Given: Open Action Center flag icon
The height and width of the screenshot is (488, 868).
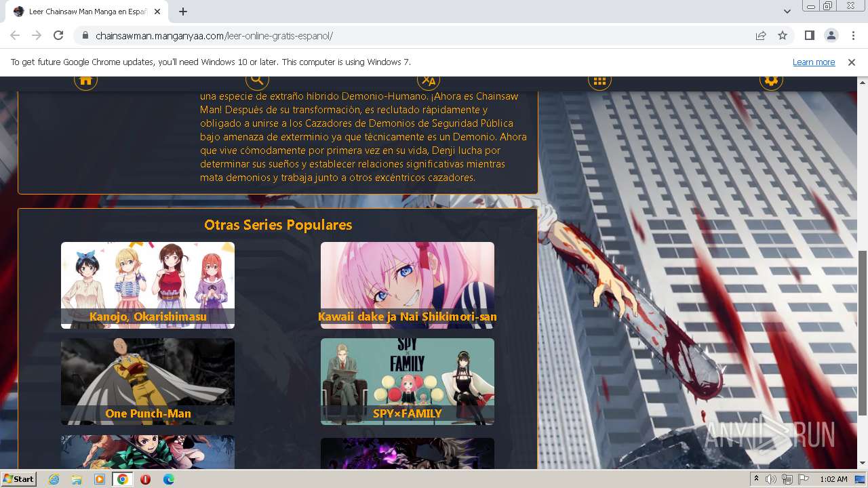Looking at the screenshot, I should 804,479.
